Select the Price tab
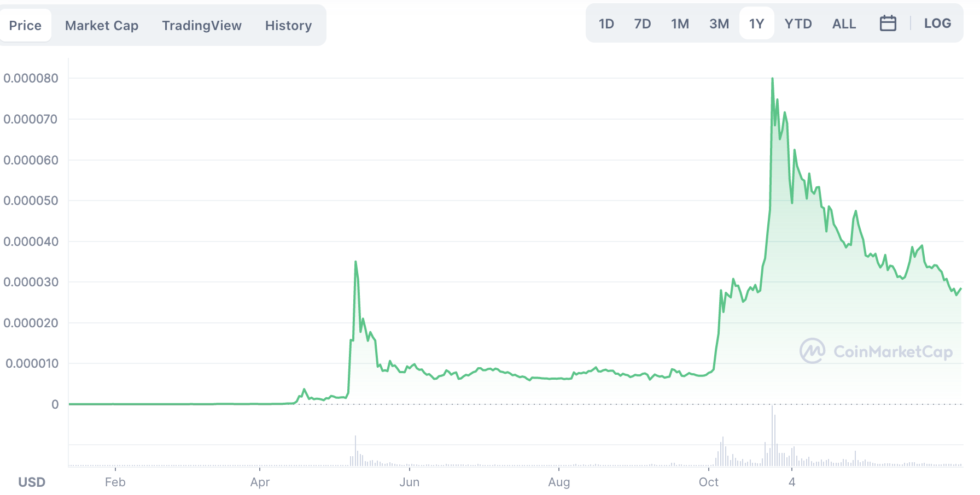This screenshot has height=495, width=980. (25, 26)
